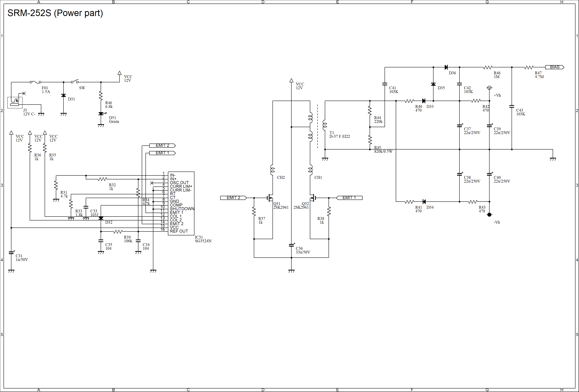Select the SW power switch symbol
This screenshot has height=392, width=579.
tap(75, 81)
